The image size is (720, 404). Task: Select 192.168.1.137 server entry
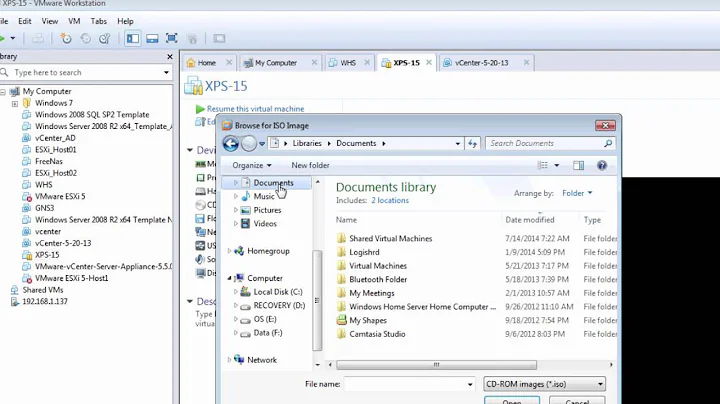coord(45,302)
